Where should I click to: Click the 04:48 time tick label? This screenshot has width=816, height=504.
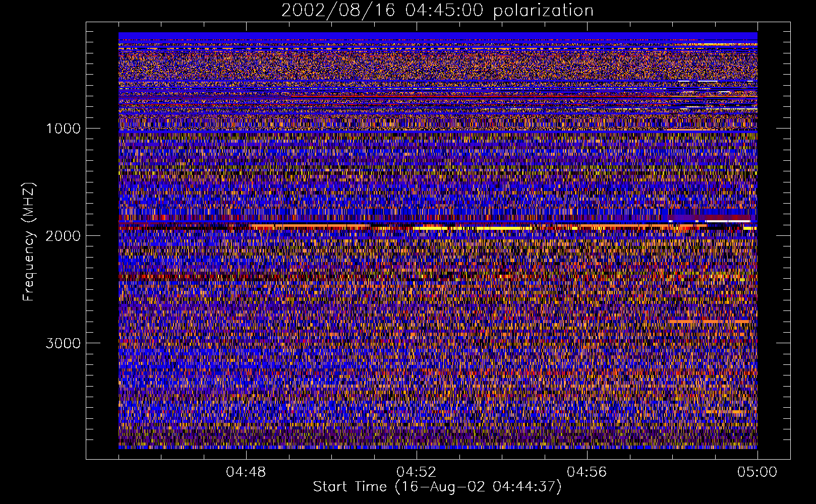click(246, 472)
